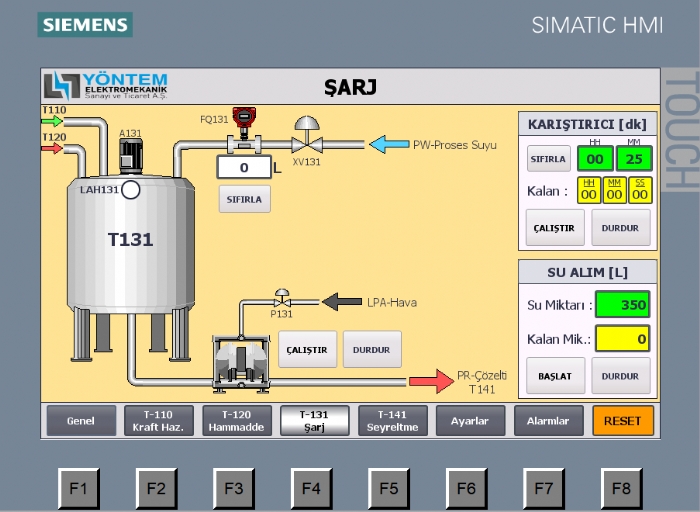Start mixer with ÇALIŞTIR in Karıştırıcı panel
Viewport: 700px width, 512px height.
pos(554,228)
